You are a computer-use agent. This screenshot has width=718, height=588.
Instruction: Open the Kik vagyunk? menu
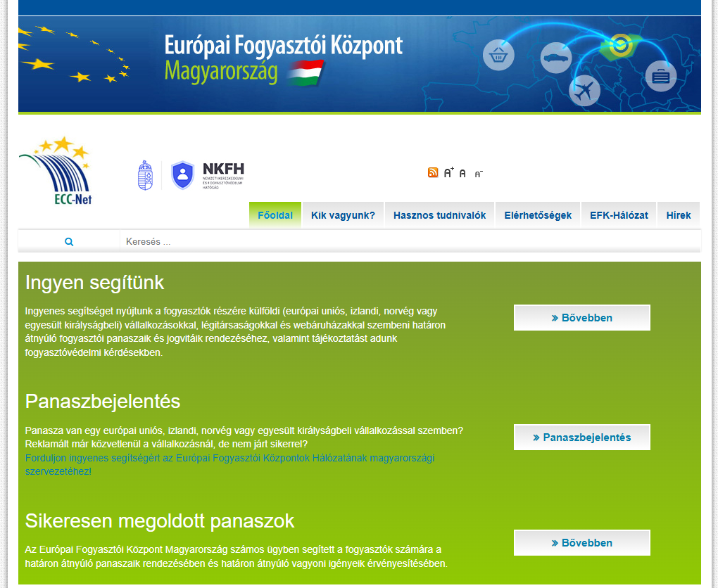343,215
